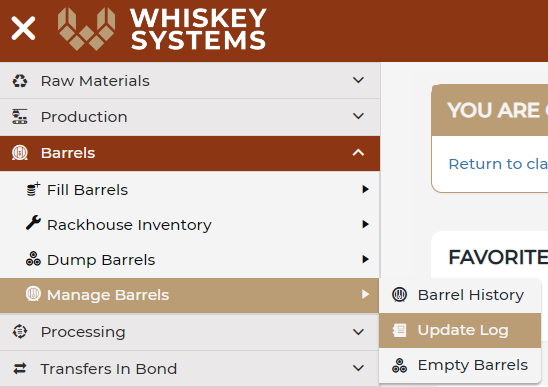Click the Dump Barrels icon
Image resolution: width=548 pixels, height=387 pixels.
pyautogui.click(x=34, y=259)
